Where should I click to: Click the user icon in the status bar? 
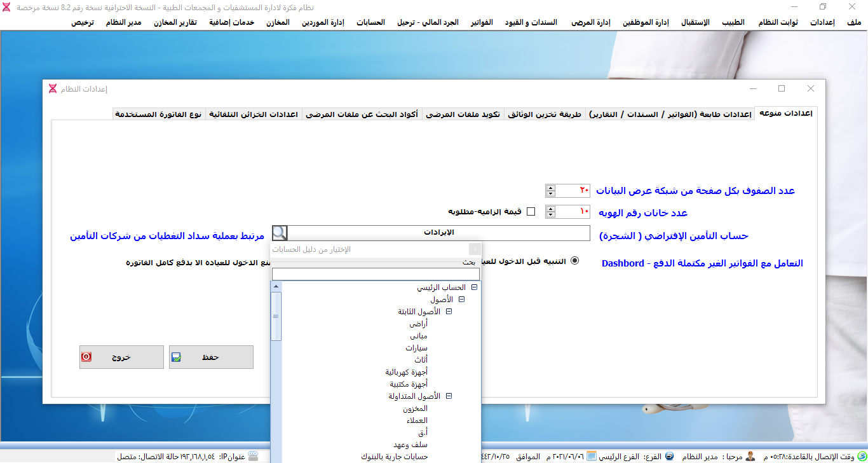[x=750, y=456]
